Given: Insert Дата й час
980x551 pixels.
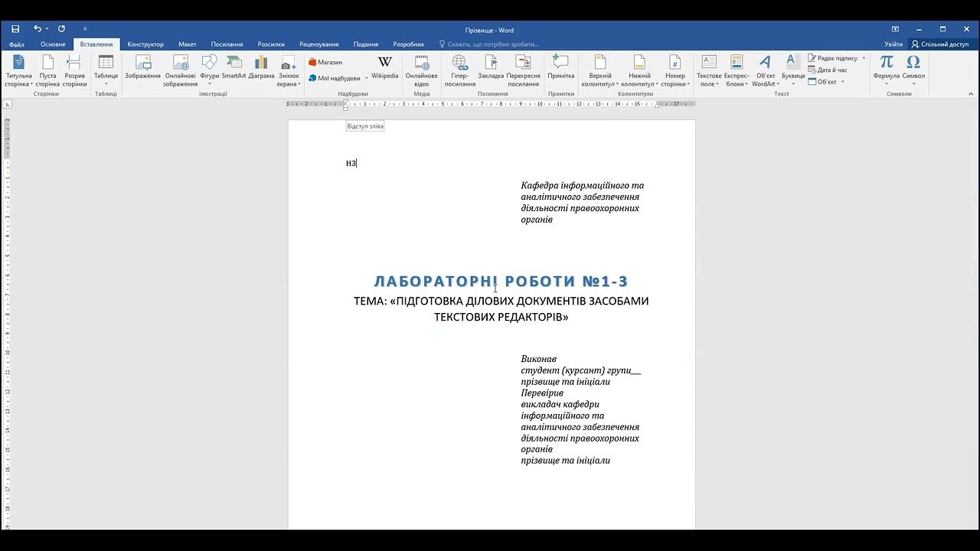Looking at the screenshot, I should 828,70.
